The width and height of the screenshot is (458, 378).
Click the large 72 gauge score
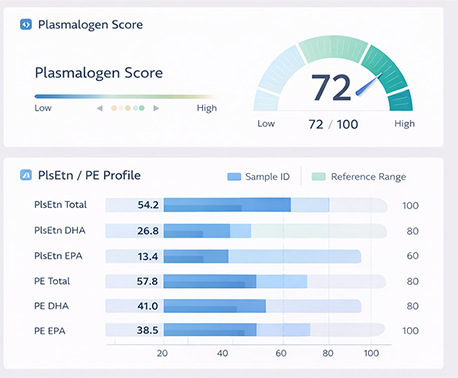point(331,87)
